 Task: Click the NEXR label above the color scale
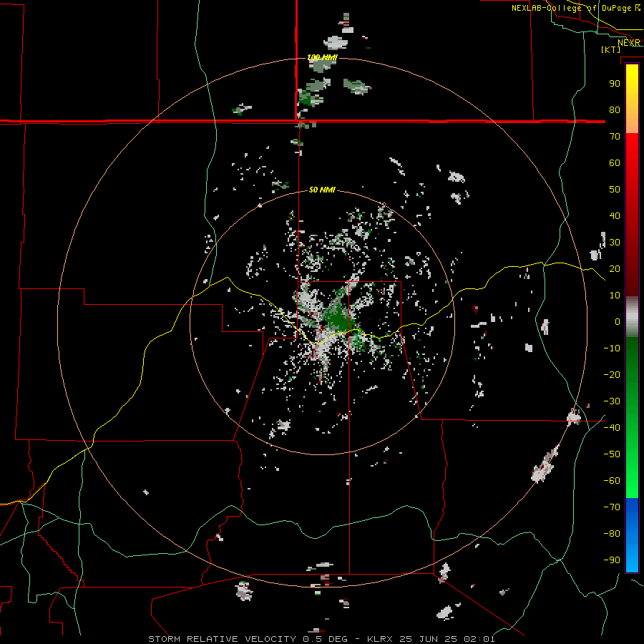(x=629, y=43)
